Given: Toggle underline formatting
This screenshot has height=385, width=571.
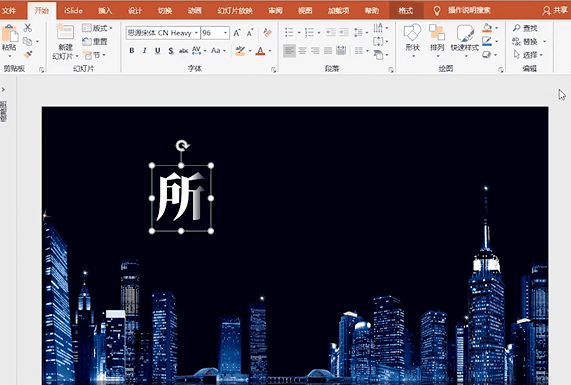Looking at the screenshot, I should coord(157,51).
